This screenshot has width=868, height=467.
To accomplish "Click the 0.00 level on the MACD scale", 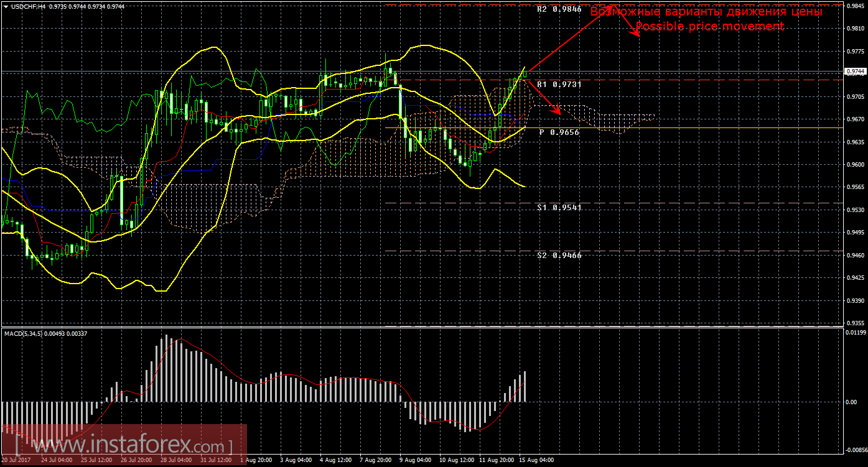I will click(x=851, y=402).
